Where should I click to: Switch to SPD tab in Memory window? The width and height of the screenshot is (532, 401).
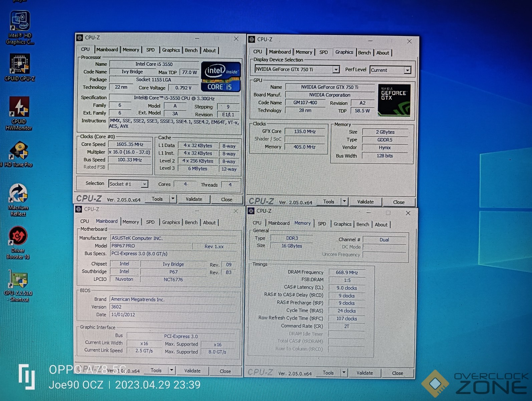(322, 224)
